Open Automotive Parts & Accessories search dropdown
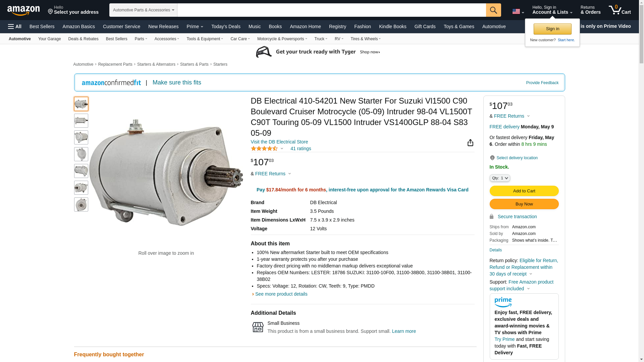This screenshot has width=644, height=362. [143, 10]
